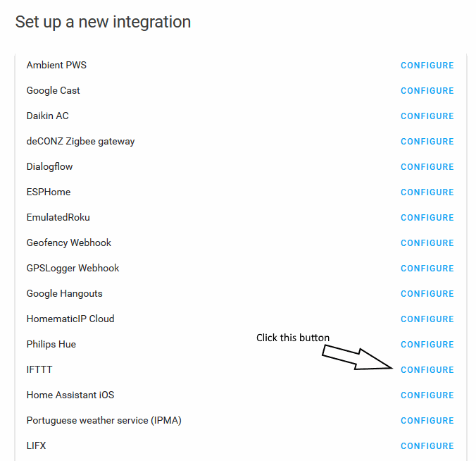This screenshot has height=461, width=476.
Task: Click CONFIGURE next to Google Hangouts
Action: pyautogui.click(x=427, y=293)
